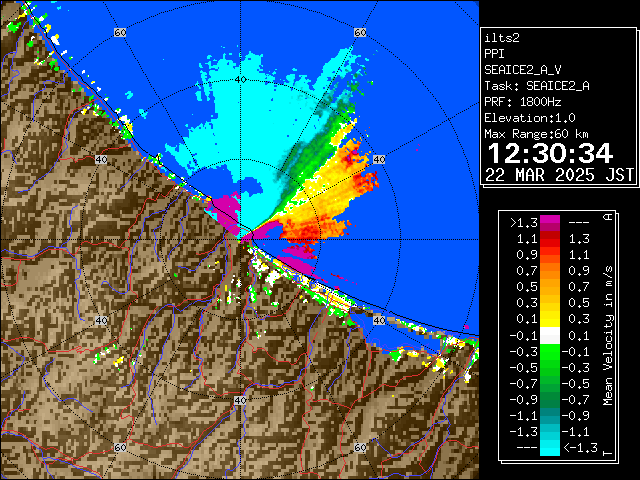Click the right-column '0.1' legend value
This screenshot has width=640, height=480.
[579, 336]
